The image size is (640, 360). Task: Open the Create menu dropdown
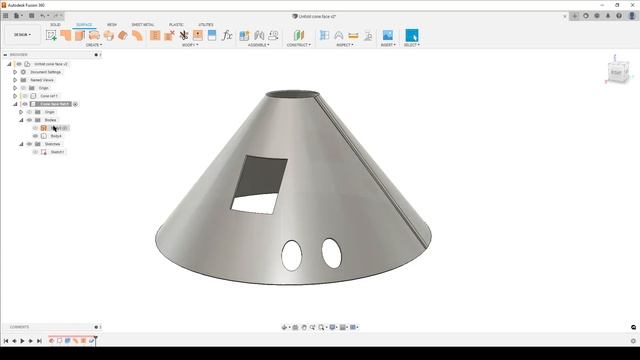[x=94, y=45]
